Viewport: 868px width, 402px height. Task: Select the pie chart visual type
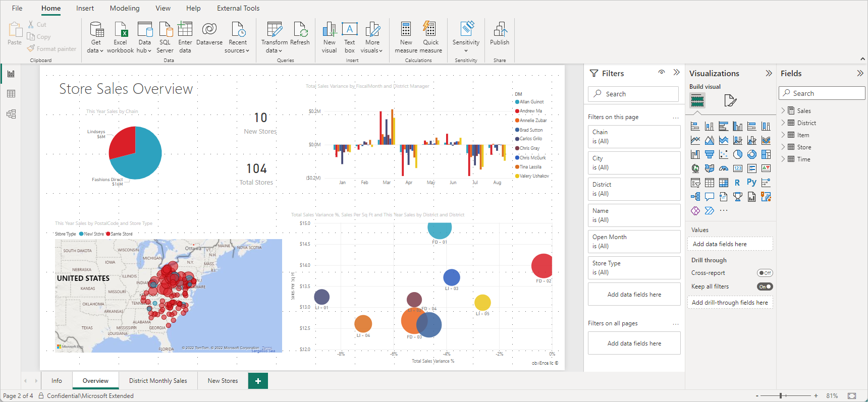(737, 154)
